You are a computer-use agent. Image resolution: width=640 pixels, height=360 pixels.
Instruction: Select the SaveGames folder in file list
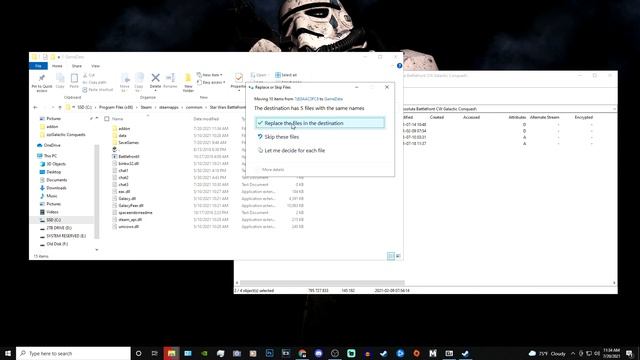coord(128,142)
